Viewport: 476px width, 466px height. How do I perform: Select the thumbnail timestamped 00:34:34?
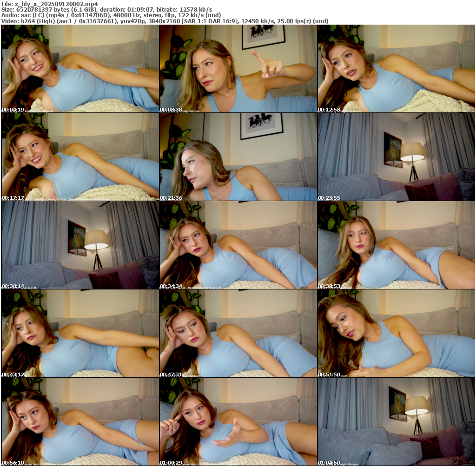[238, 245]
